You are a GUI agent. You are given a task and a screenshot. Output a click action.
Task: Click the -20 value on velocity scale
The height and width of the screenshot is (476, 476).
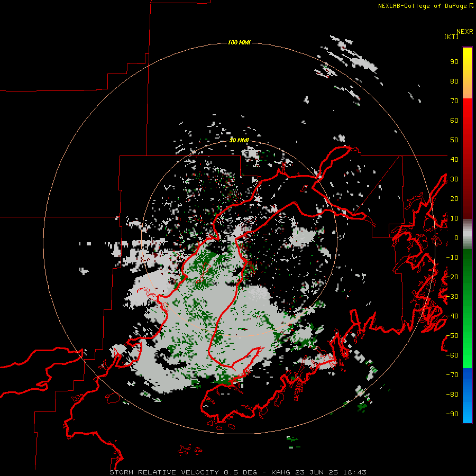(452, 277)
